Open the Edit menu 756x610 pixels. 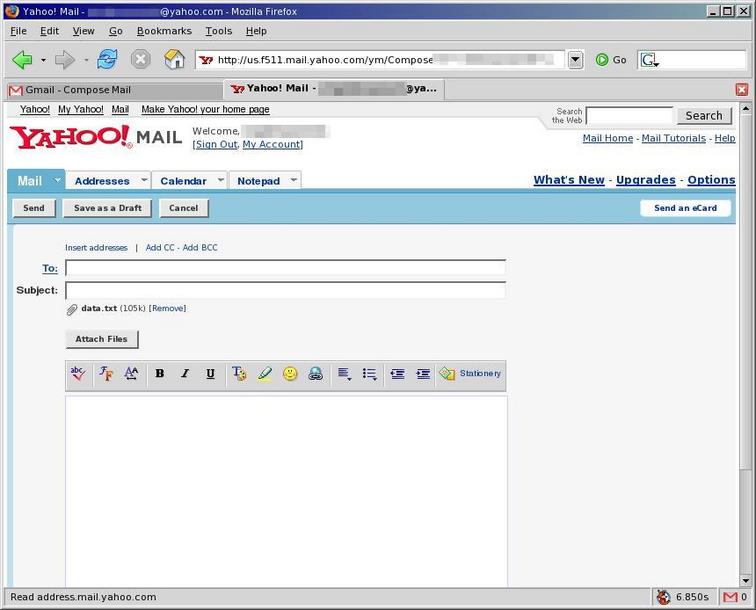49,31
